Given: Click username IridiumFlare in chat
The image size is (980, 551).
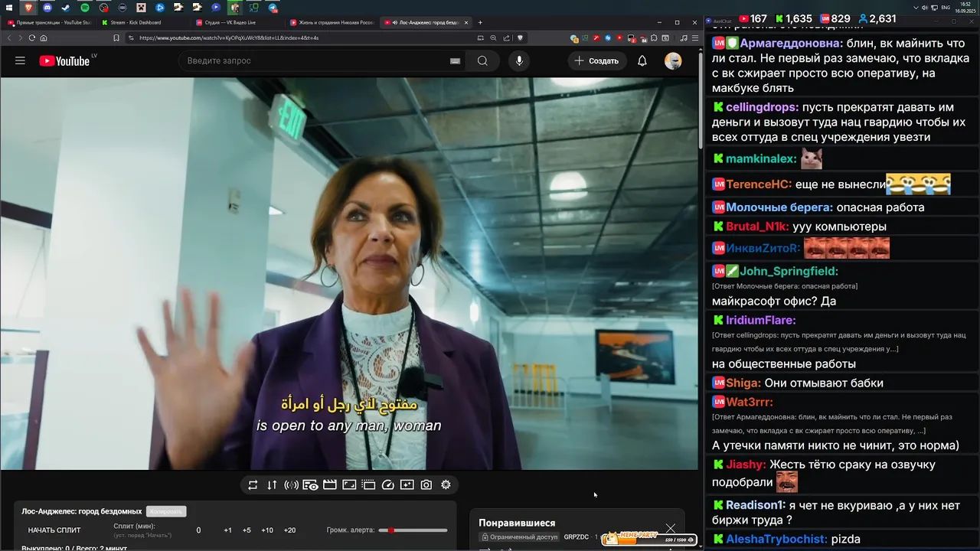Looking at the screenshot, I should [761, 321].
